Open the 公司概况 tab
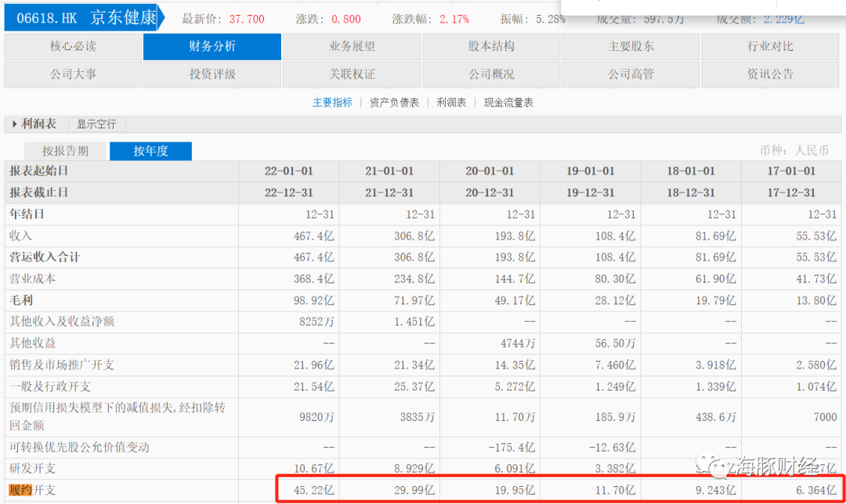This screenshot has height=504, width=846. point(491,74)
